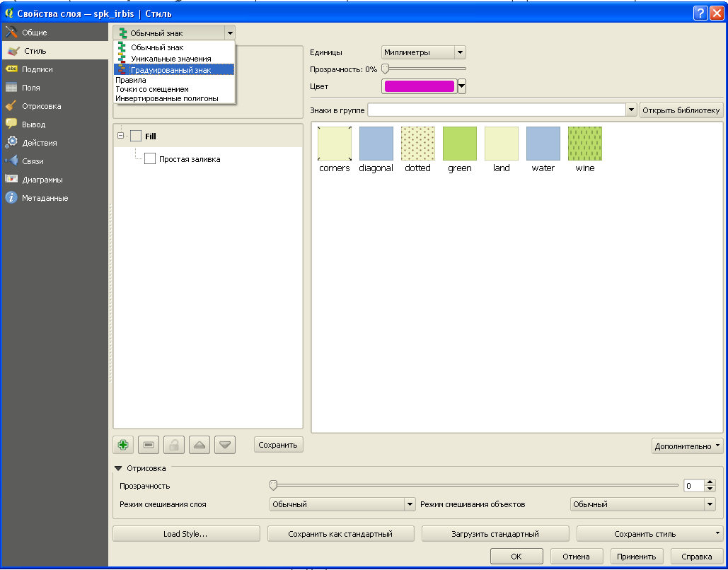This screenshot has height=570, width=728.
Task: Open the Labels (Подписи) section in sidebar
Action: pyautogui.click(x=37, y=69)
